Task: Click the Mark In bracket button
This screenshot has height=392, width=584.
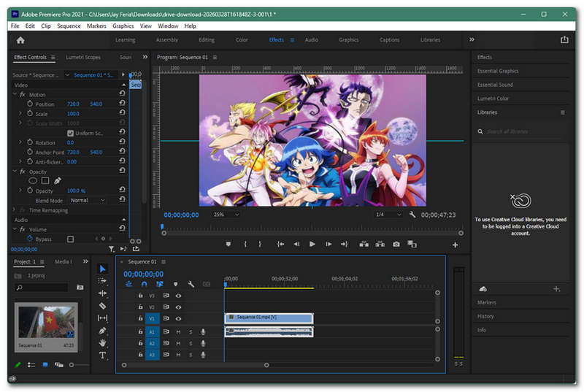Action: [245, 245]
